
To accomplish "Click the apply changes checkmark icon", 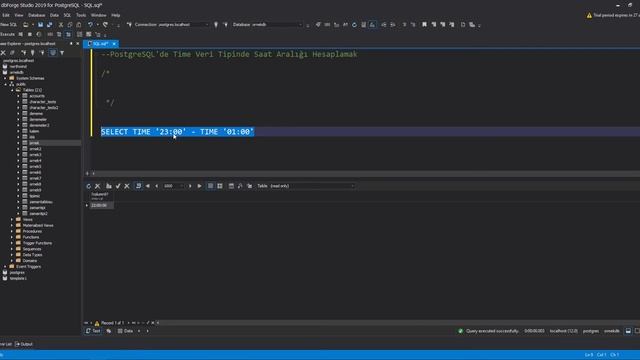I will pyautogui.click(x=118, y=186).
